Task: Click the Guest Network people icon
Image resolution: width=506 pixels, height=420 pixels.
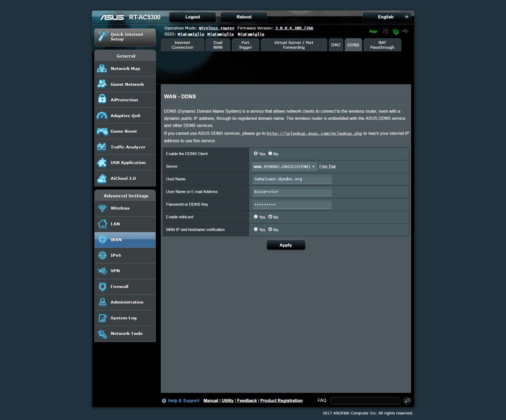Action: (102, 84)
